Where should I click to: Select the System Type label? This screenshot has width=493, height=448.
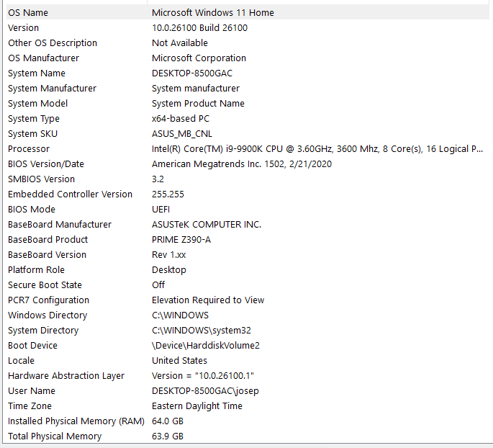34,119
